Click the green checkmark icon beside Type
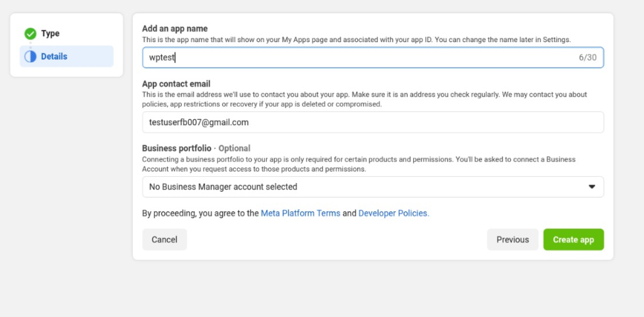Image resolution: width=644 pixels, height=317 pixels. click(30, 34)
